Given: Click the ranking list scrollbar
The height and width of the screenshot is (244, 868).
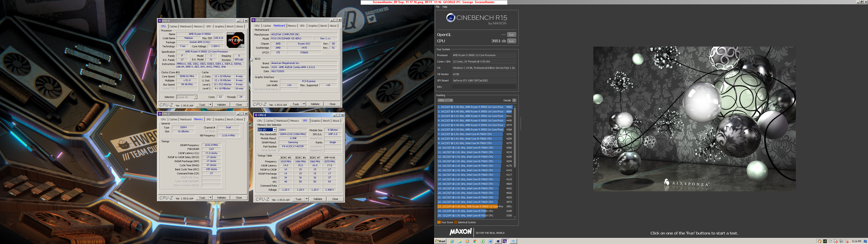Looking at the screenshot, I should [515, 137].
